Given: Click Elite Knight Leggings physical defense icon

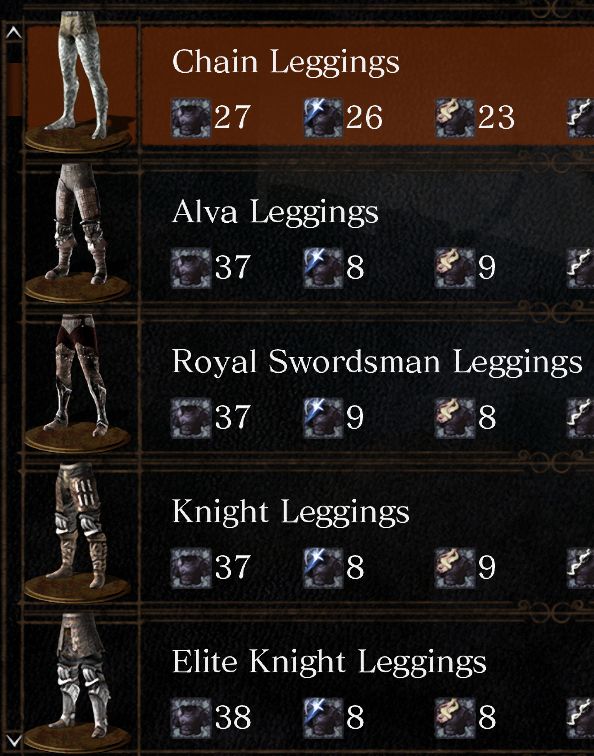Looking at the screenshot, I should pyautogui.click(x=191, y=718).
